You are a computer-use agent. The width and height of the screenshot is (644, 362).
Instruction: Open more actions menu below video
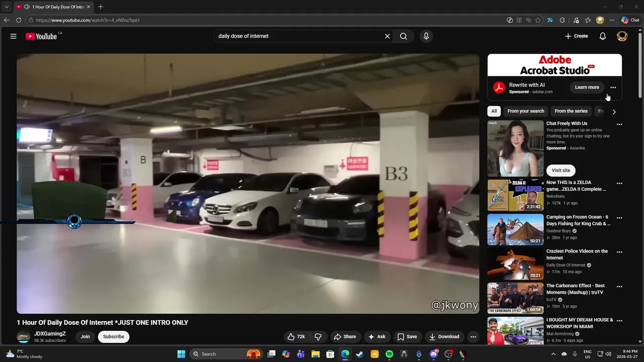pos(473,337)
